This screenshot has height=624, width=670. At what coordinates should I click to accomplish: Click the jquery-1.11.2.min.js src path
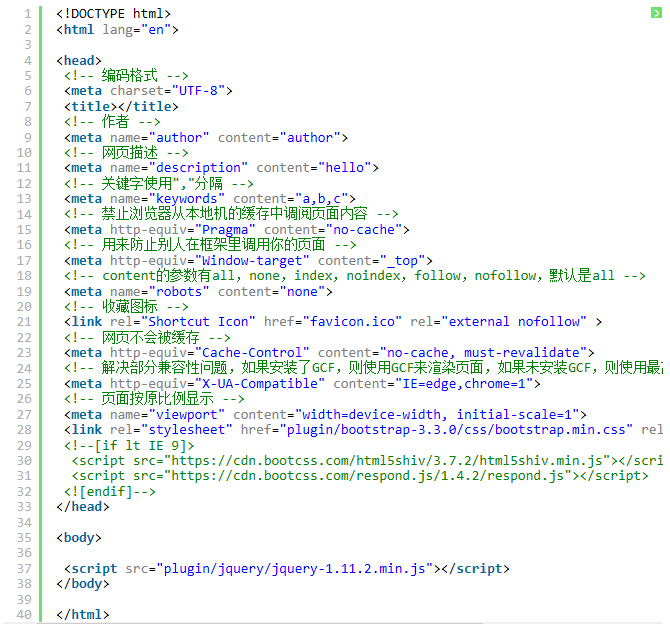tap(294, 568)
